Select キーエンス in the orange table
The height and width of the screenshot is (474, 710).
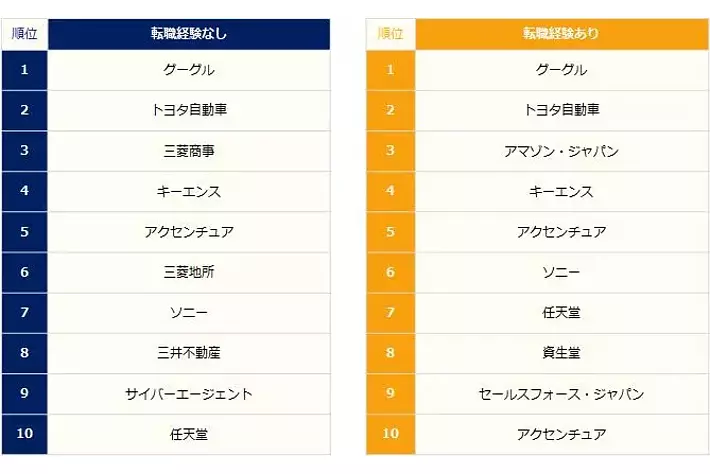[560, 191]
